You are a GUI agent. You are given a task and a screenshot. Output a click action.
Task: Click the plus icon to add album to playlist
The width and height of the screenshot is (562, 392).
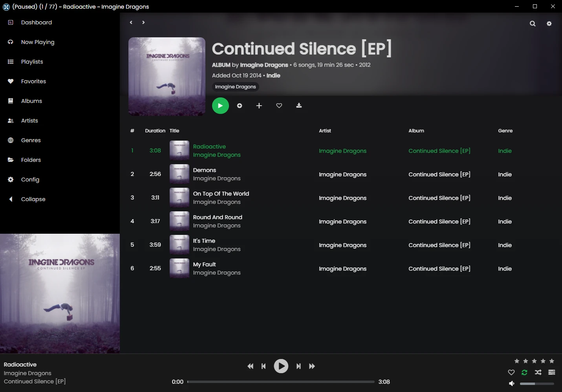(259, 106)
